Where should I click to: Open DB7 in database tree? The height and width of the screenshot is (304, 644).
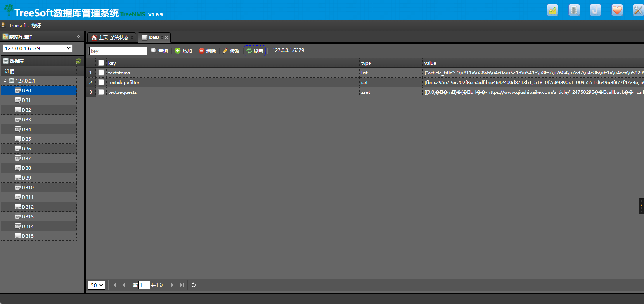[x=38, y=158]
